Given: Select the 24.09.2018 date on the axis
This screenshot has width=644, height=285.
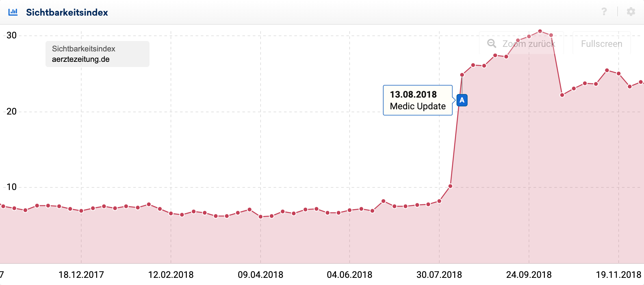Looking at the screenshot, I should [529, 275].
